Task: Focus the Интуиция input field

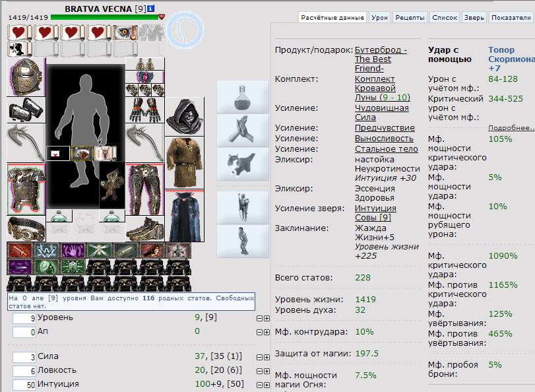Action: 24,385
